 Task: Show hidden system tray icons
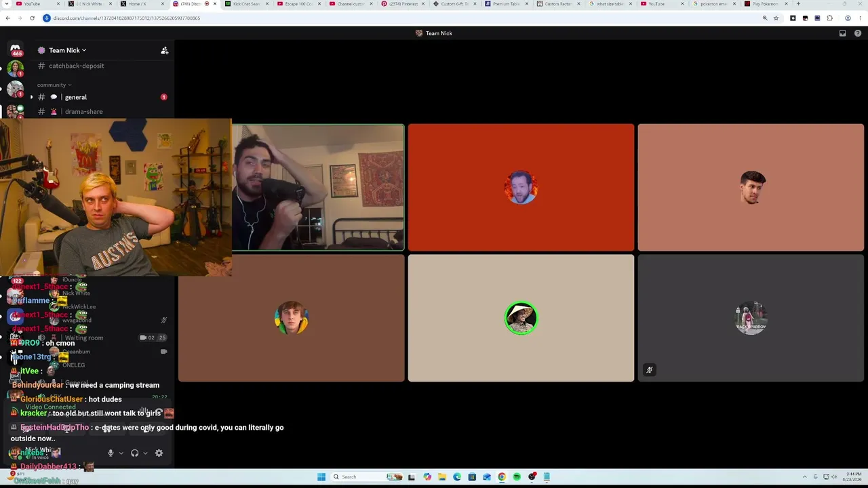[805, 476]
